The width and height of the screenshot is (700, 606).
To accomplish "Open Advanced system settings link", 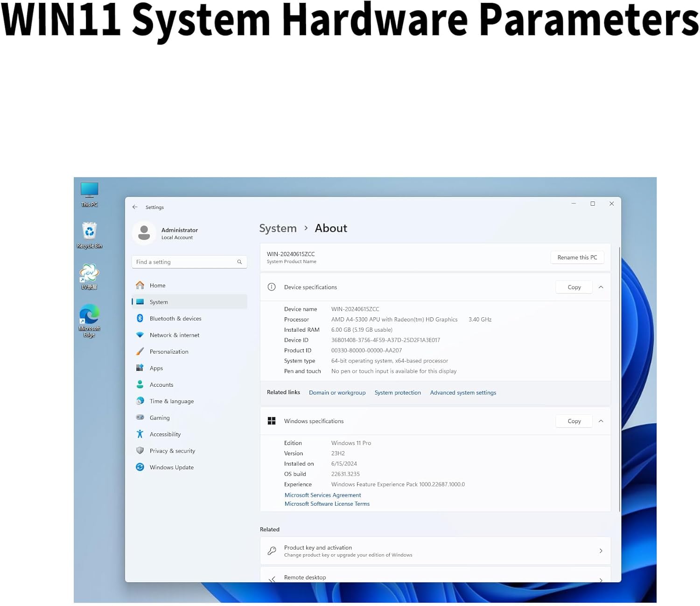I will [x=463, y=393].
